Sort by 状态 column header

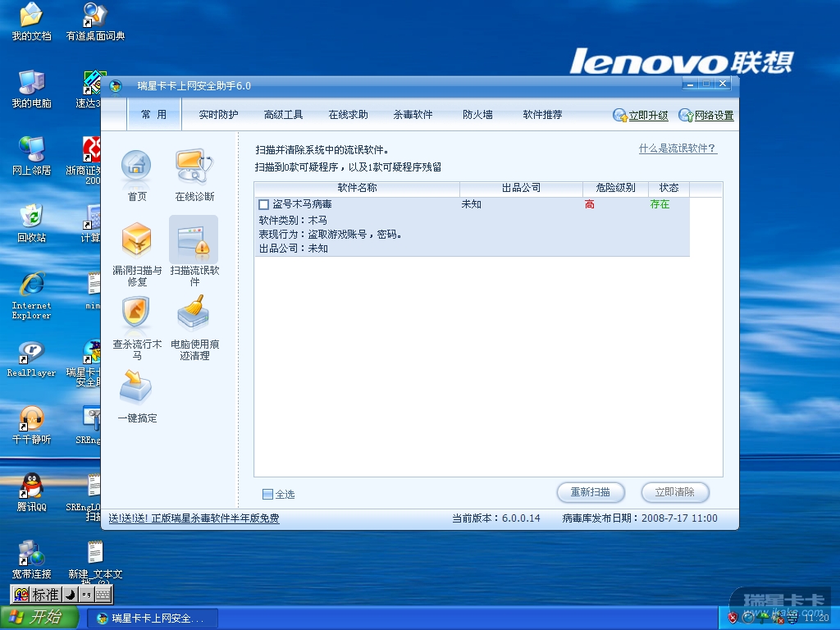pos(669,188)
